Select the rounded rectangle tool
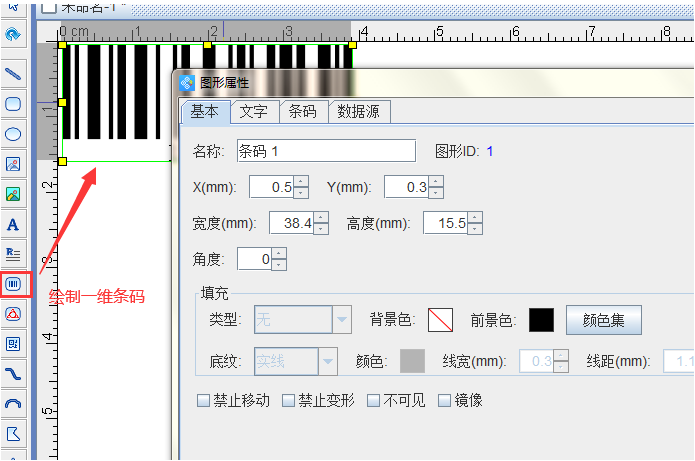The width and height of the screenshot is (695, 461). tap(14, 103)
